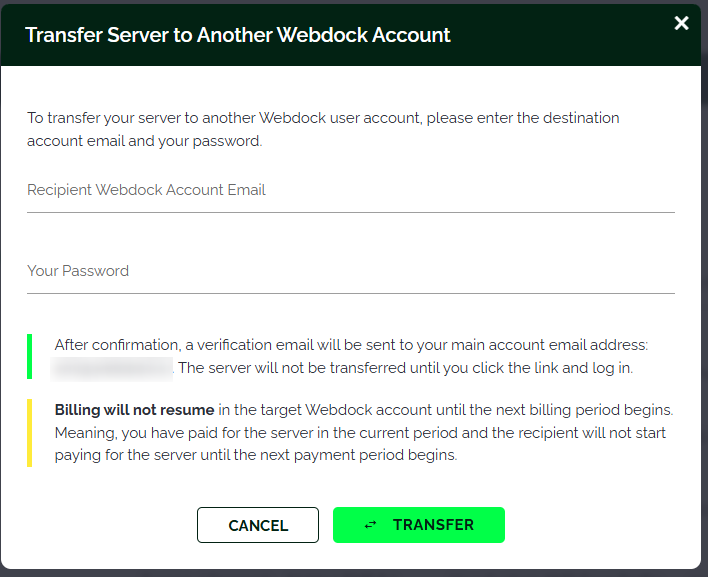Click the 'Recipient Webdock Account Email' placeholder label
Image resolution: width=708 pixels, height=577 pixels.
[146, 190]
